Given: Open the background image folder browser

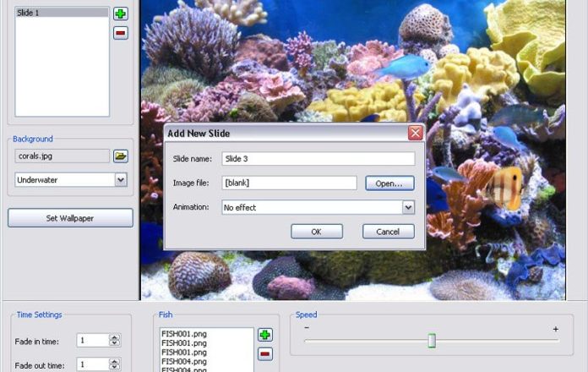Looking at the screenshot, I should point(121,156).
